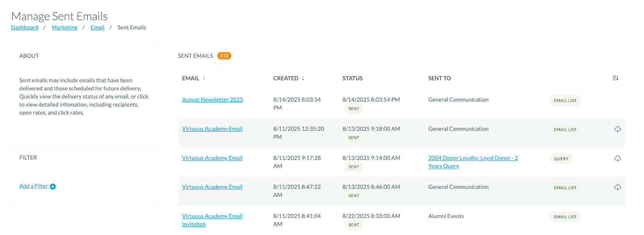Sort by CREATED column arrows

[x=303, y=78]
